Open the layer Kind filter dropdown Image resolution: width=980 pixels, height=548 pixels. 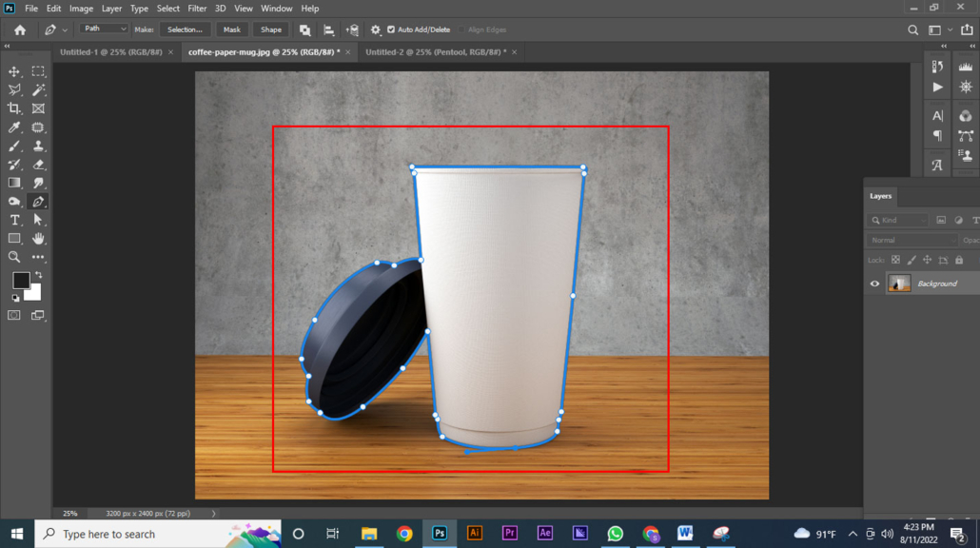click(x=897, y=220)
